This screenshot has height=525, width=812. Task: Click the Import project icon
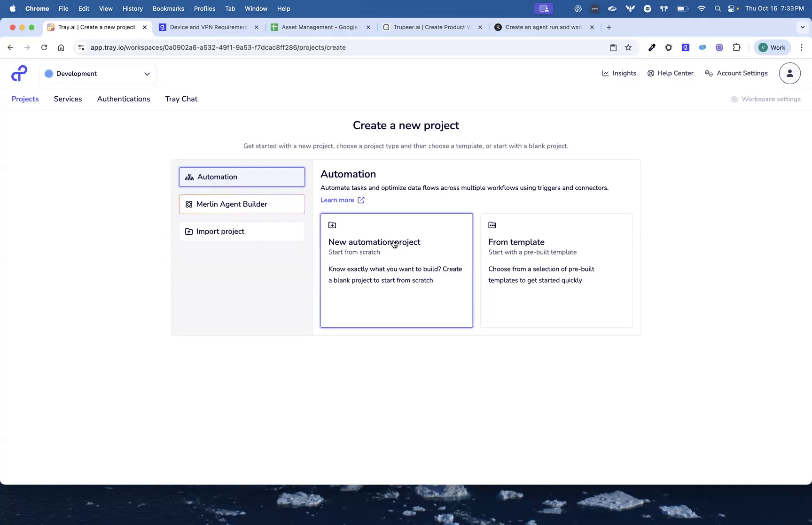[189, 231]
